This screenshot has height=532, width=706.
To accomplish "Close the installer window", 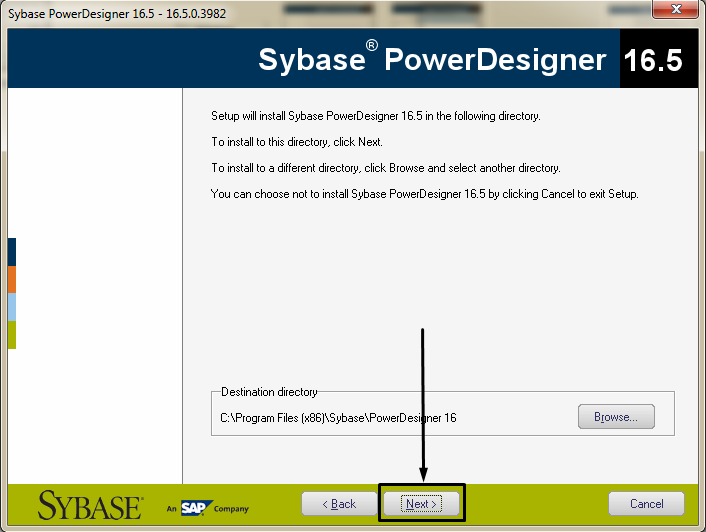I will pyautogui.click(x=675, y=9).
